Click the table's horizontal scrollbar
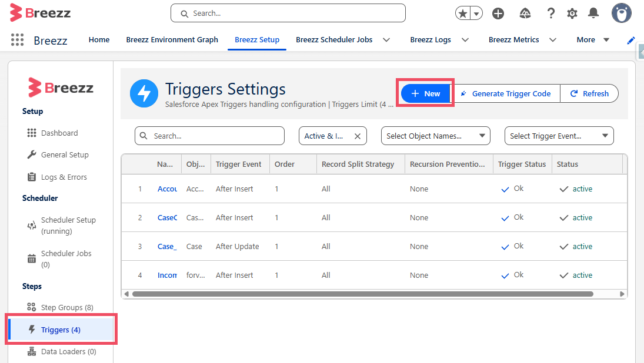 tap(363, 294)
